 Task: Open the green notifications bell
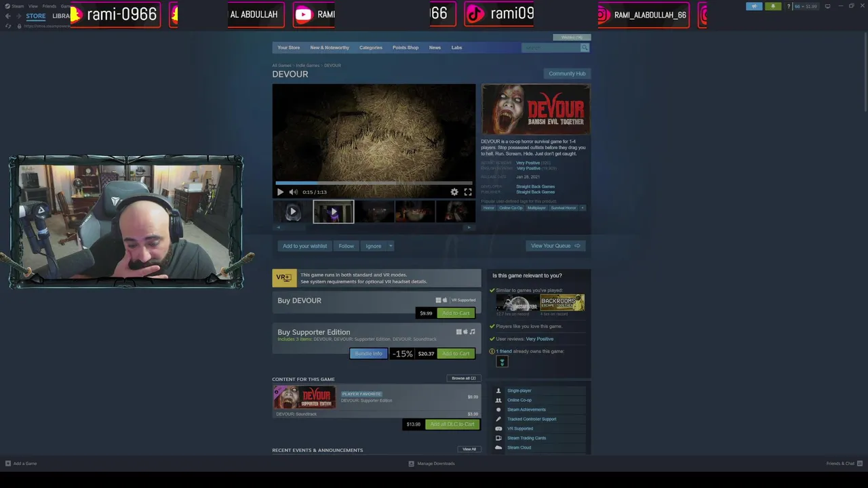point(772,6)
